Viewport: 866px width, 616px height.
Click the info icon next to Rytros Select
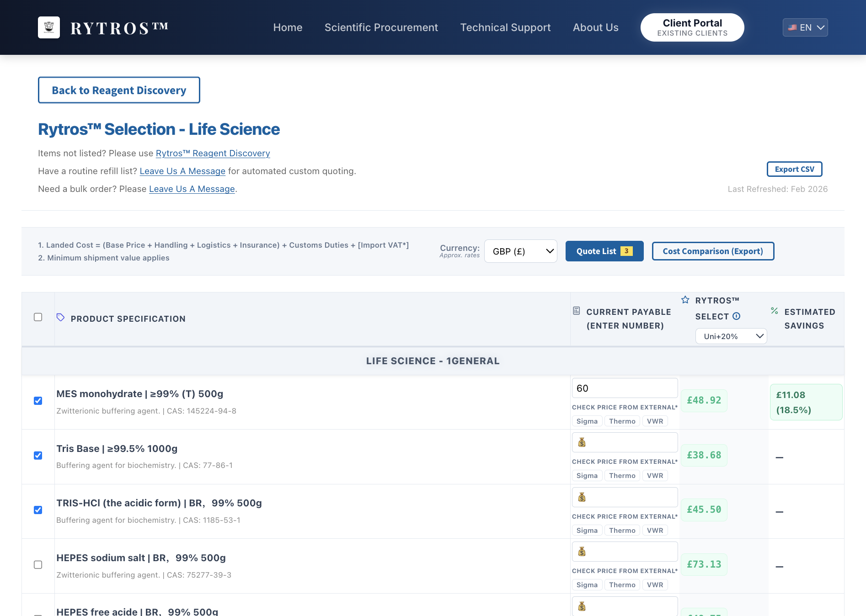pyautogui.click(x=736, y=316)
